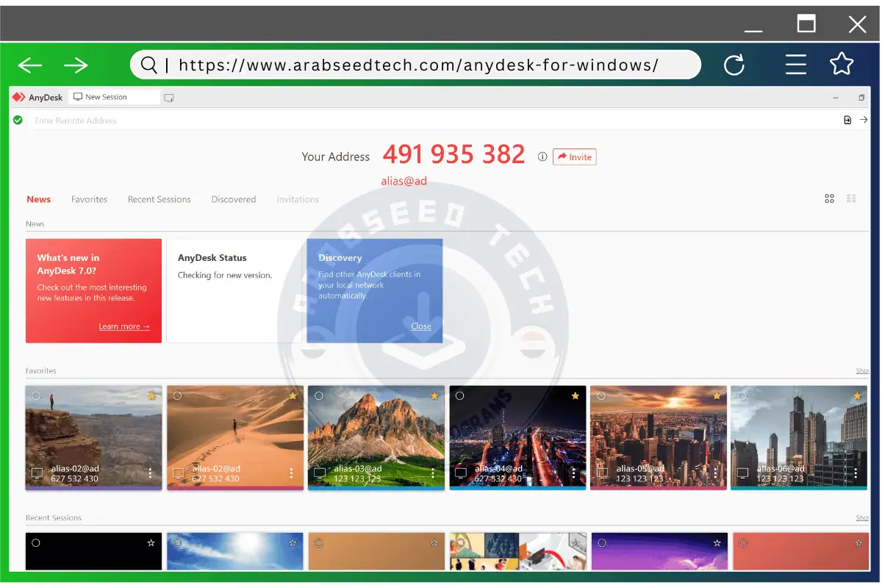Image resolution: width=882 pixels, height=588 pixels.
Task: Click Learn more in the AnyDesk 7.0 card
Action: [x=123, y=326]
